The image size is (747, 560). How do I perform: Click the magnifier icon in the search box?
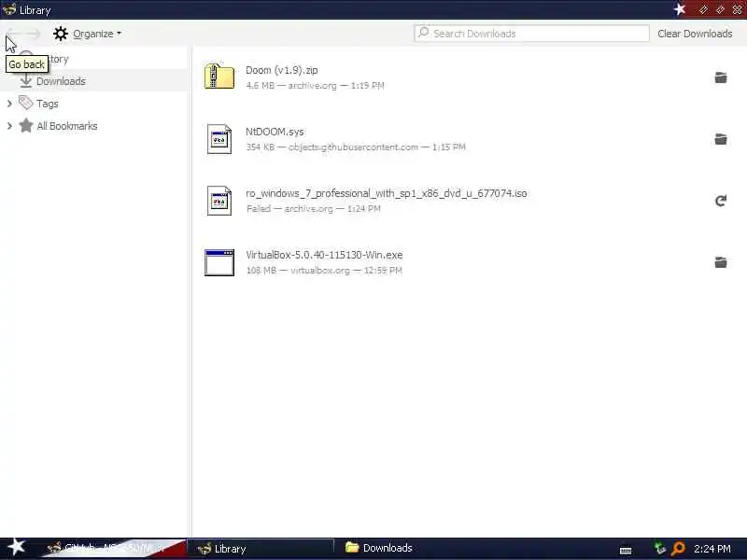424,33
